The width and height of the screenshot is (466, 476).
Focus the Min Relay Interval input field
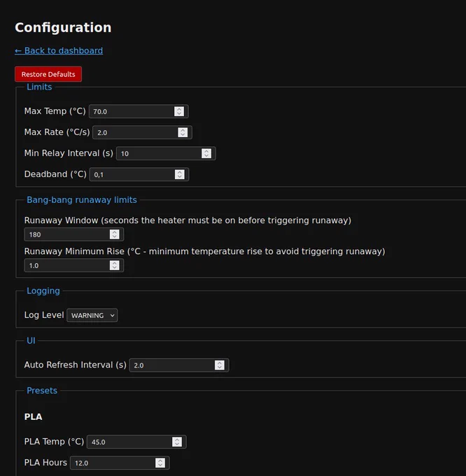tap(166, 153)
